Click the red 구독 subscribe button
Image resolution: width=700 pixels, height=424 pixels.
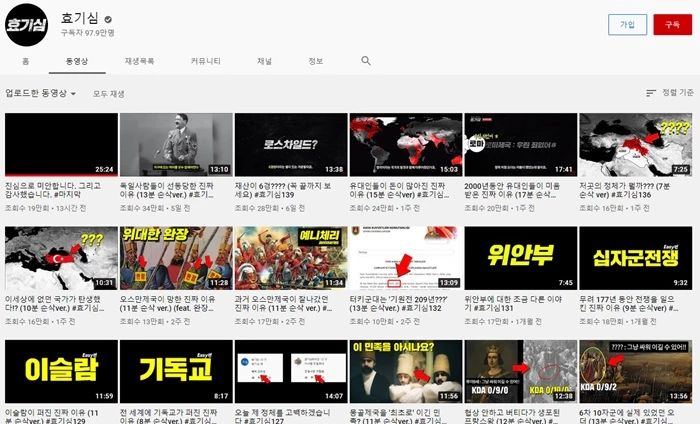click(673, 25)
